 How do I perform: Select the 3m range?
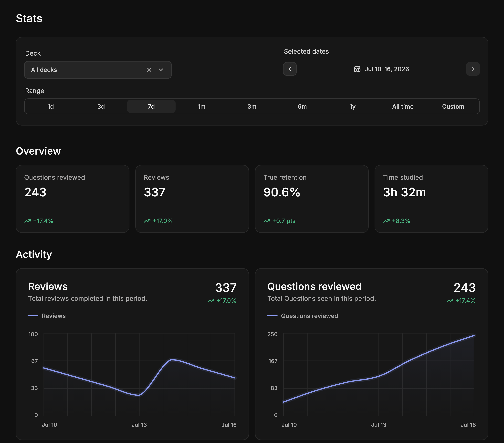(x=252, y=106)
